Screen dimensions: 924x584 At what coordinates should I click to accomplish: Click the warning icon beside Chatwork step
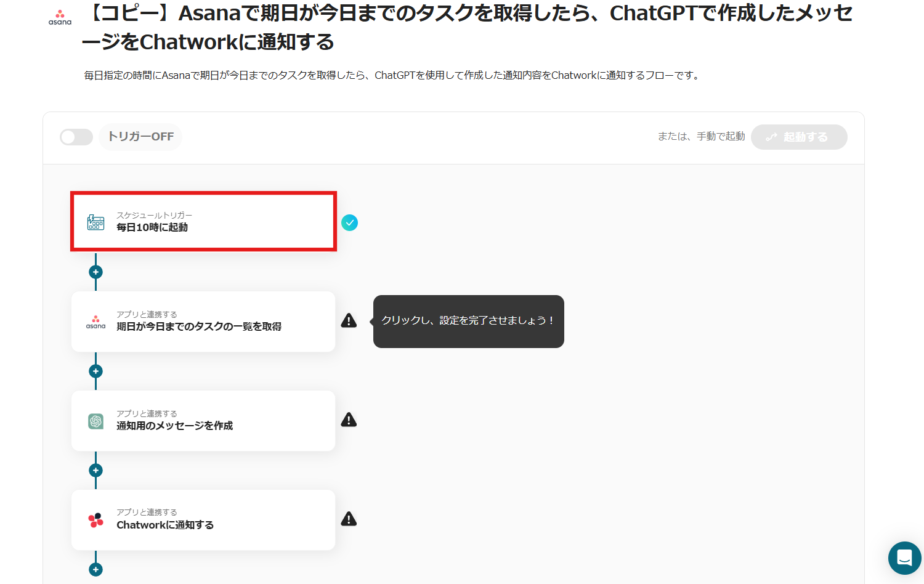coord(349,519)
